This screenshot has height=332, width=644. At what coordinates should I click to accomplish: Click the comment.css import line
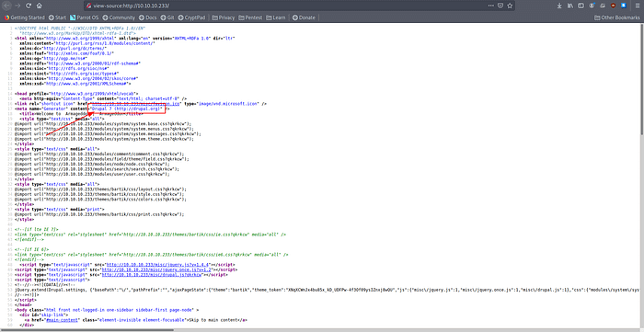99,154
